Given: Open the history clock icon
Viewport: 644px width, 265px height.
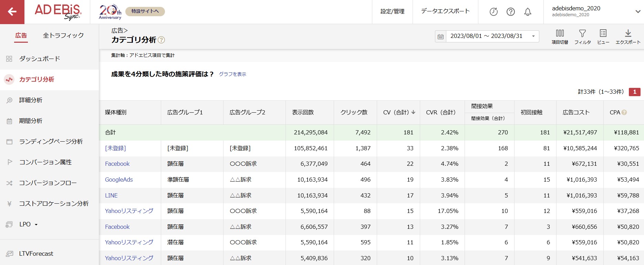Looking at the screenshot, I should click(x=494, y=12).
